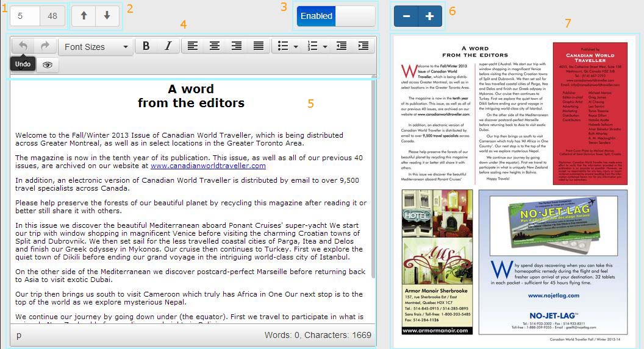Viewport: 644px width, 349px height.
Task: Click paragraph starting 'Our trip then brings us south'
Action: pyautogui.click(x=189, y=298)
